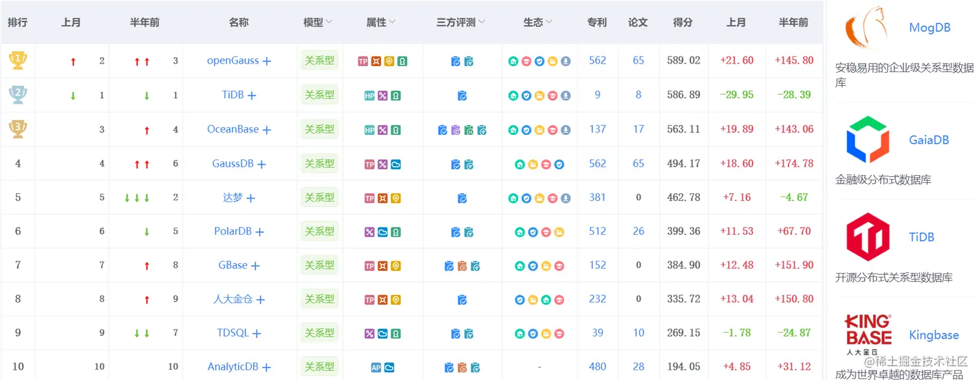Click the 排行 column header
This screenshot has width=980, height=380.
[x=17, y=22]
